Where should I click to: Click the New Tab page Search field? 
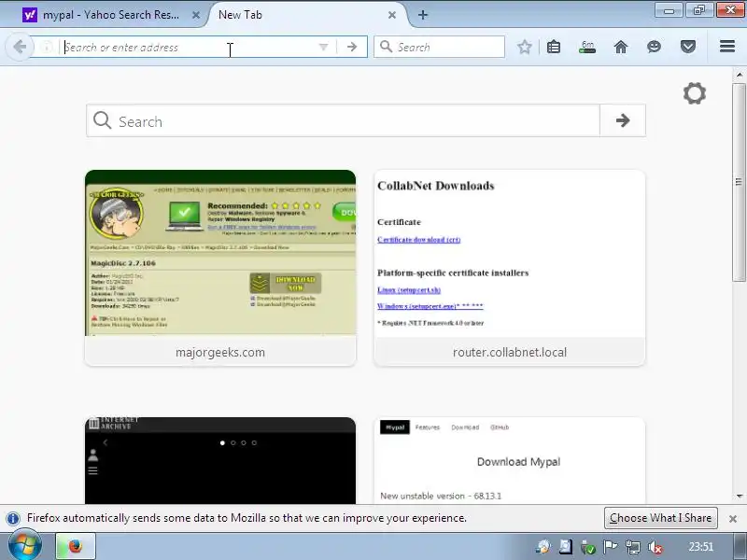click(x=343, y=121)
